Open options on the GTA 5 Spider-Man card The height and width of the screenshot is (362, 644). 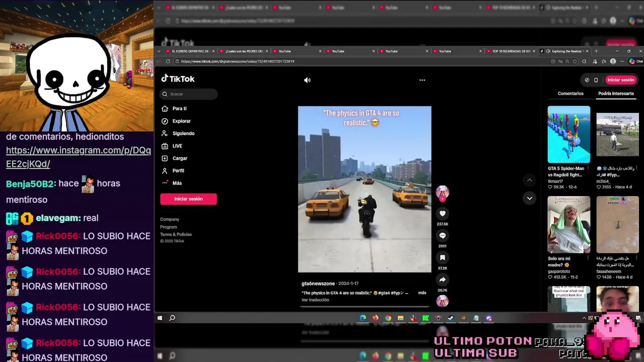(588, 168)
